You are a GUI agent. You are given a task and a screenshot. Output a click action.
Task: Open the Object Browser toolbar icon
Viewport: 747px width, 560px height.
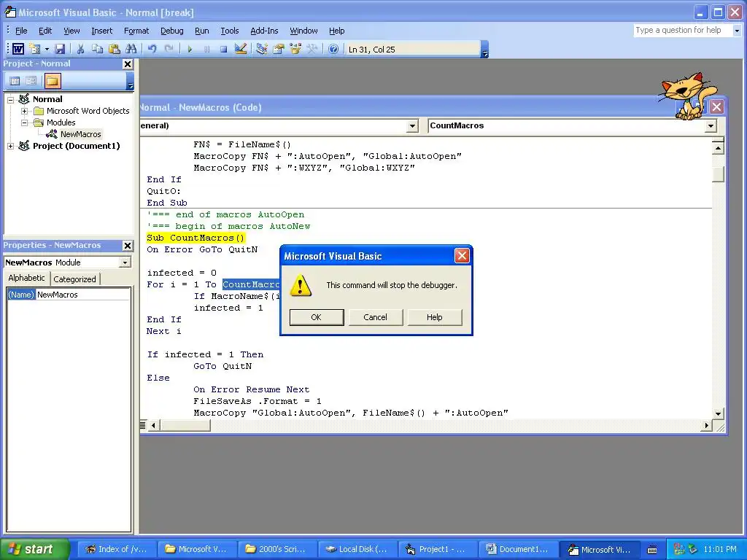(295, 49)
